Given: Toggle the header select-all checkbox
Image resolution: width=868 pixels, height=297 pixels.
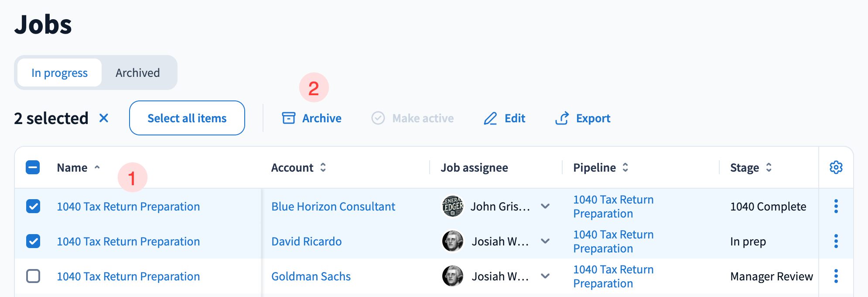Looking at the screenshot, I should [x=33, y=167].
